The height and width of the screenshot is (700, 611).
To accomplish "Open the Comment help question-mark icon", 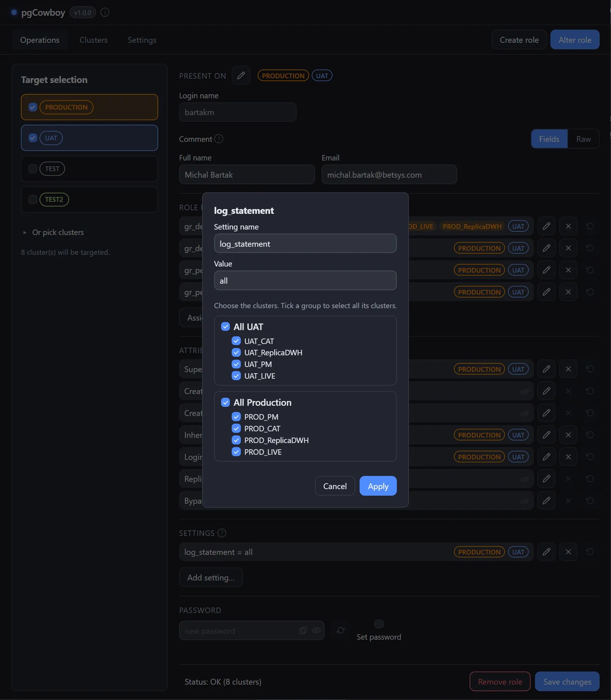I will (219, 139).
